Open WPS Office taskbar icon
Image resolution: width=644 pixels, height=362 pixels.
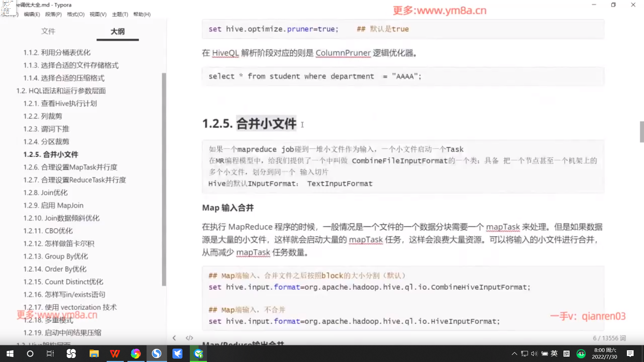click(115, 354)
